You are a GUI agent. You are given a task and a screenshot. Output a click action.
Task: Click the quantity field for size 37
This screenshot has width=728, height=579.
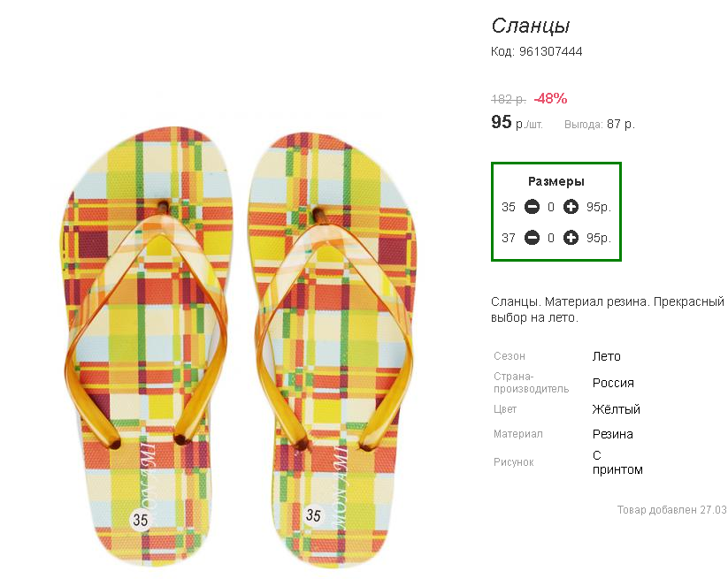pyautogui.click(x=551, y=239)
